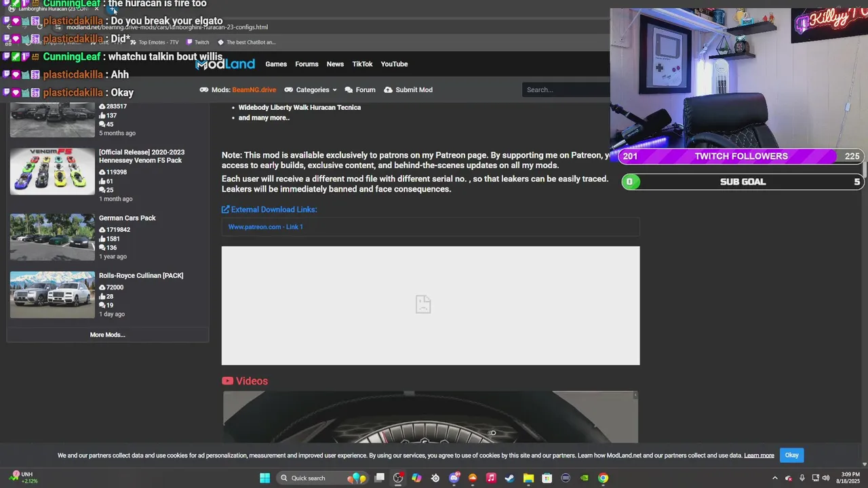This screenshot has height=488, width=868.
Task: Show hidden system tray icons
Action: pyautogui.click(x=775, y=478)
